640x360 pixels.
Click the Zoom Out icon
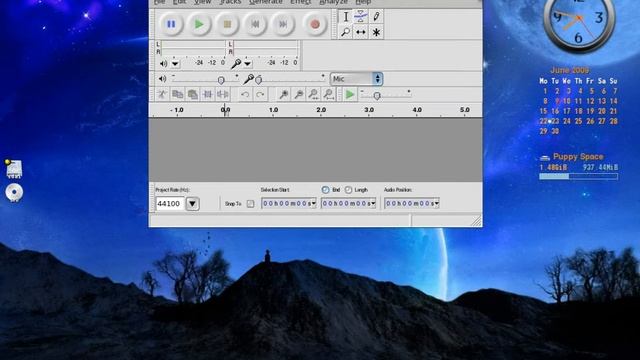[x=298, y=95]
